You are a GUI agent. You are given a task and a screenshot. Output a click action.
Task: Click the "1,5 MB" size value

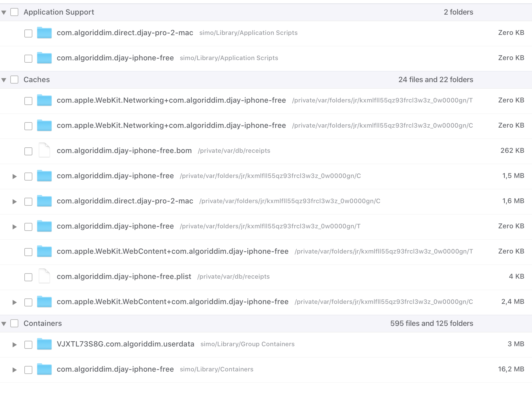[x=513, y=176]
